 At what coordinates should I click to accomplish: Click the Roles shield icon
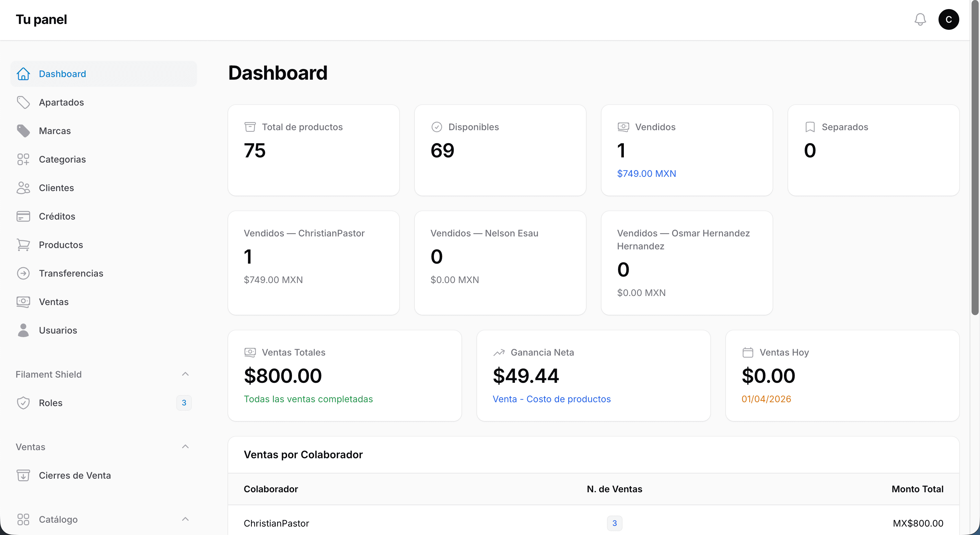(23, 403)
